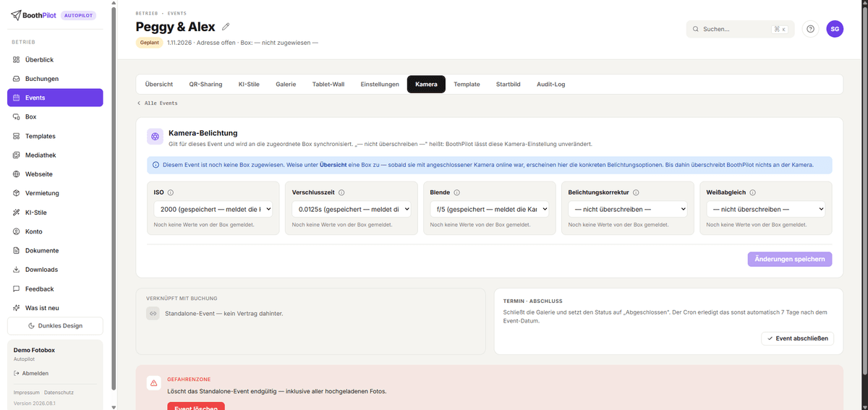Screen dimensions: 868x410
Task: Switch to the Einstellungen tab
Action: (x=380, y=85)
